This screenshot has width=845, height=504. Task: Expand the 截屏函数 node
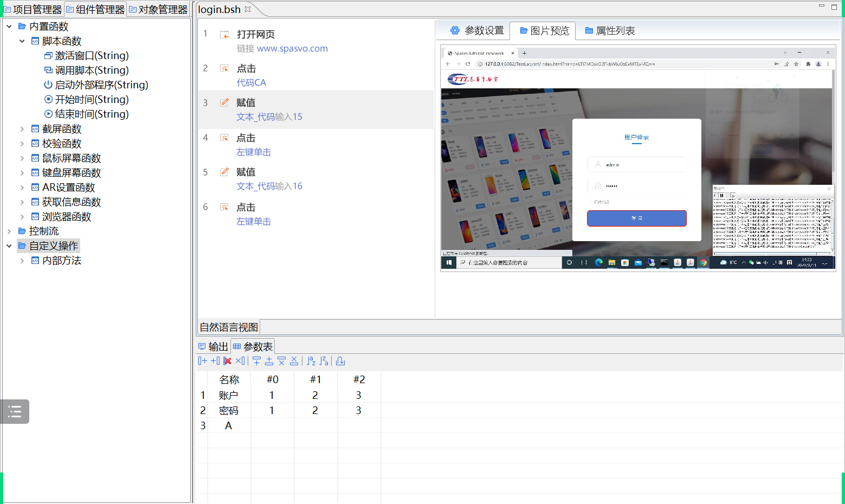coord(22,128)
